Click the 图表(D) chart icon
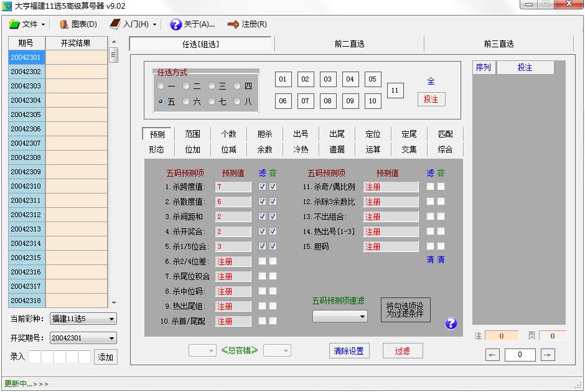 pyautogui.click(x=63, y=24)
